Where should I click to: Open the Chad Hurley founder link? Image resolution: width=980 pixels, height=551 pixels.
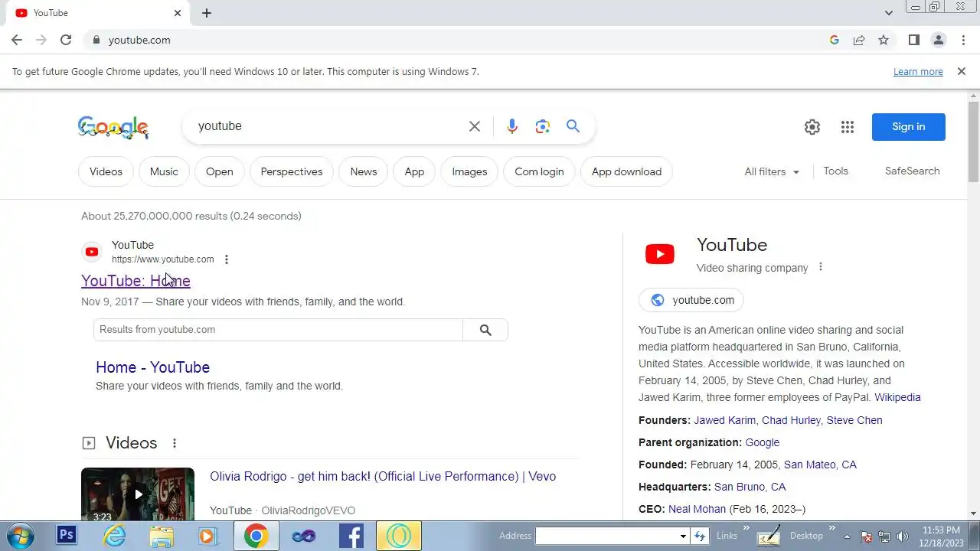coord(791,420)
